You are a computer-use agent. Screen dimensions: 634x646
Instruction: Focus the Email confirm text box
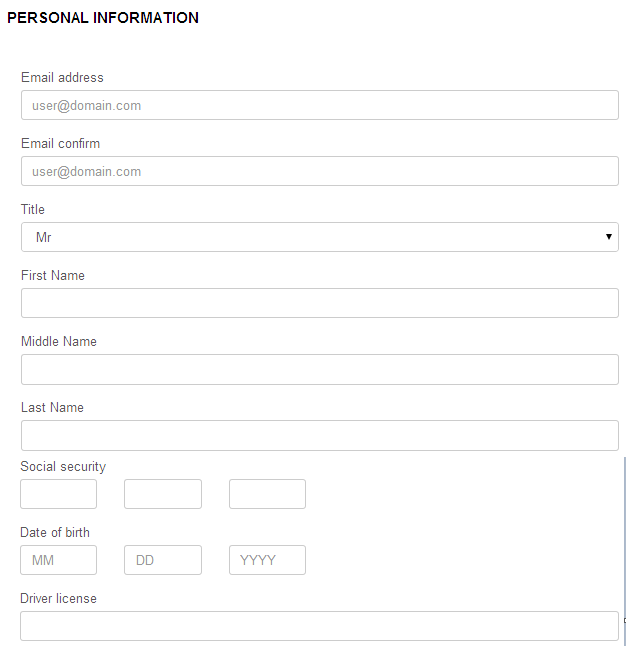[x=320, y=171]
